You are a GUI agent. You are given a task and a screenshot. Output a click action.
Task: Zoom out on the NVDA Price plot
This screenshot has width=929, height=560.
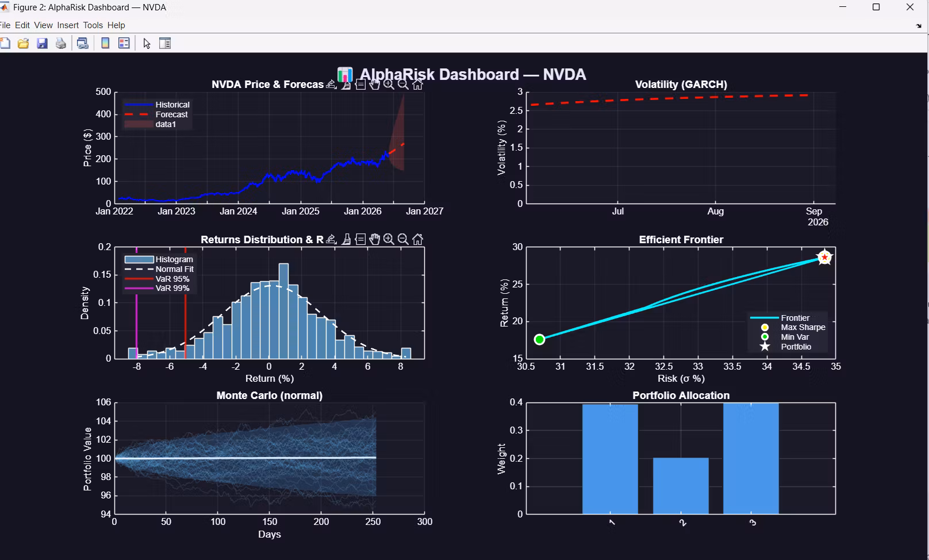(x=404, y=85)
